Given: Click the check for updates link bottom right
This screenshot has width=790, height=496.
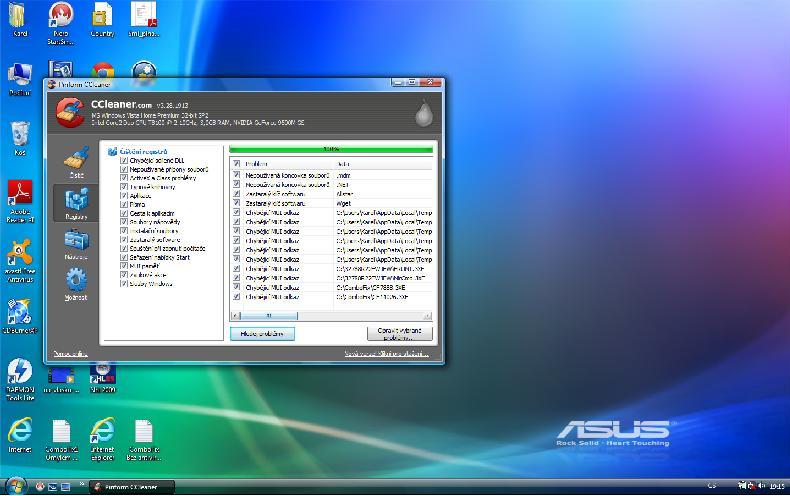Looking at the screenshot, I should (x=386, y=354).
